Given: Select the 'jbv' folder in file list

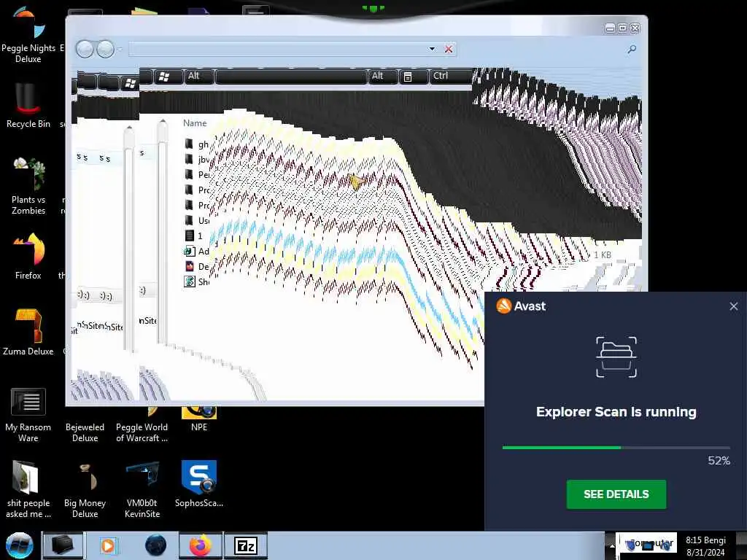Looking at the screenshot, I should point(197,160).
